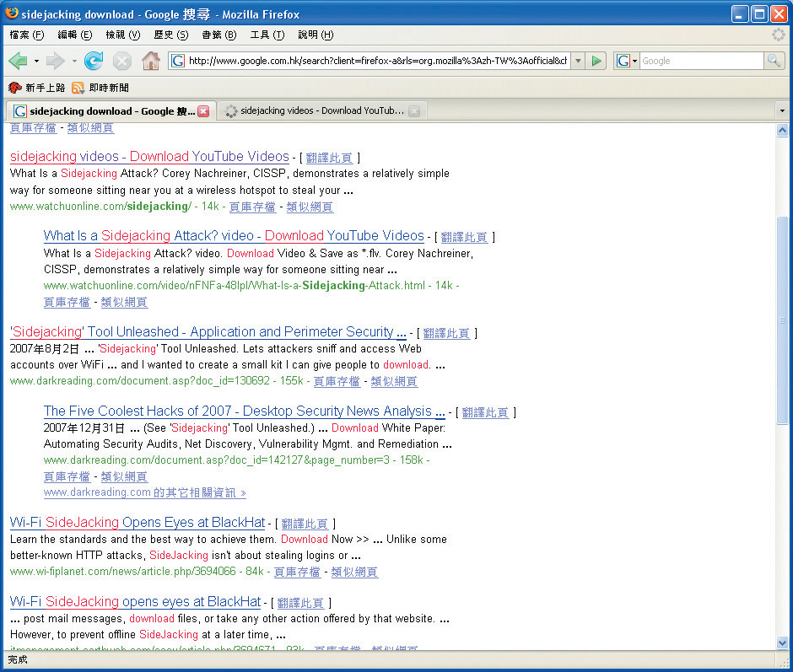The image size is (793, 672).
Task: Click the Forward navigation arrow
Action: point(55,62)
